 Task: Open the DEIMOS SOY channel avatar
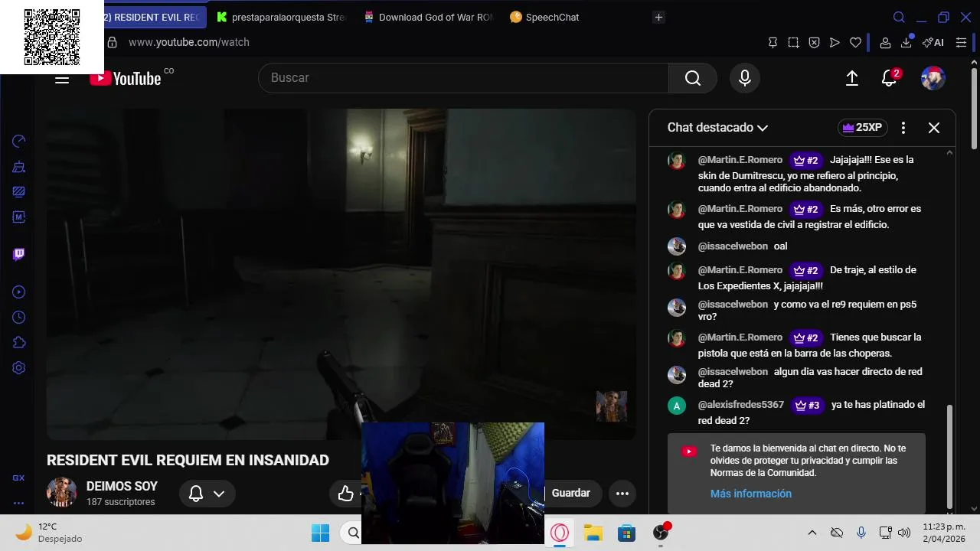61,493
